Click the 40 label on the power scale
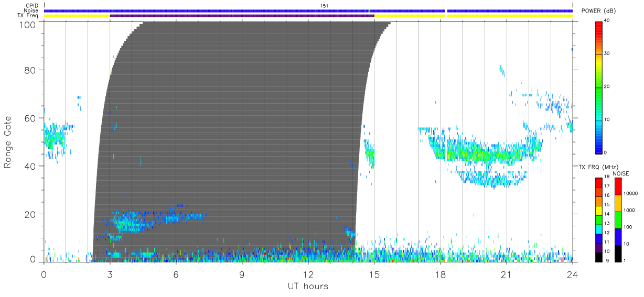The height and width of the screenshot is (297, 644). pos(607,21)
